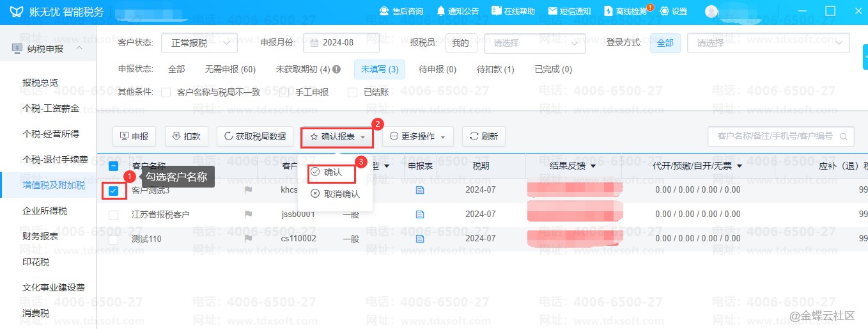The image size is (868, 329).
Task: Switch to the 待扣款 (1) status tab
Action: pos(495,69)
